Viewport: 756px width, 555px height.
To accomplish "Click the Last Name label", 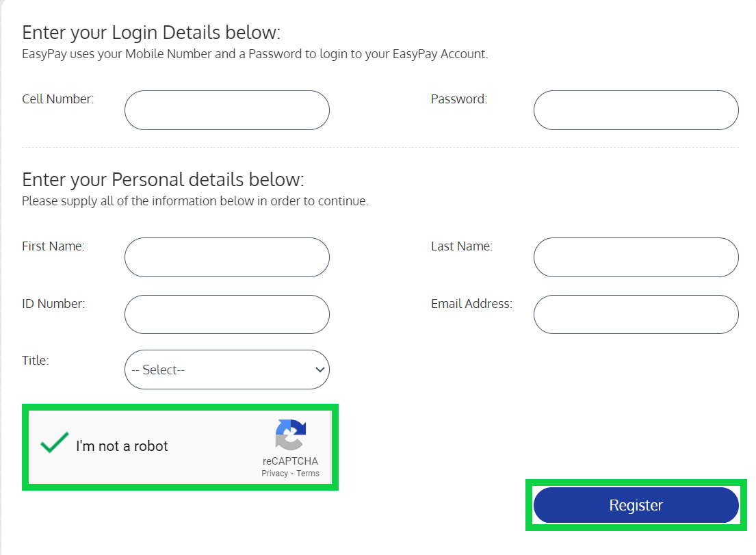I will point(461,246).
